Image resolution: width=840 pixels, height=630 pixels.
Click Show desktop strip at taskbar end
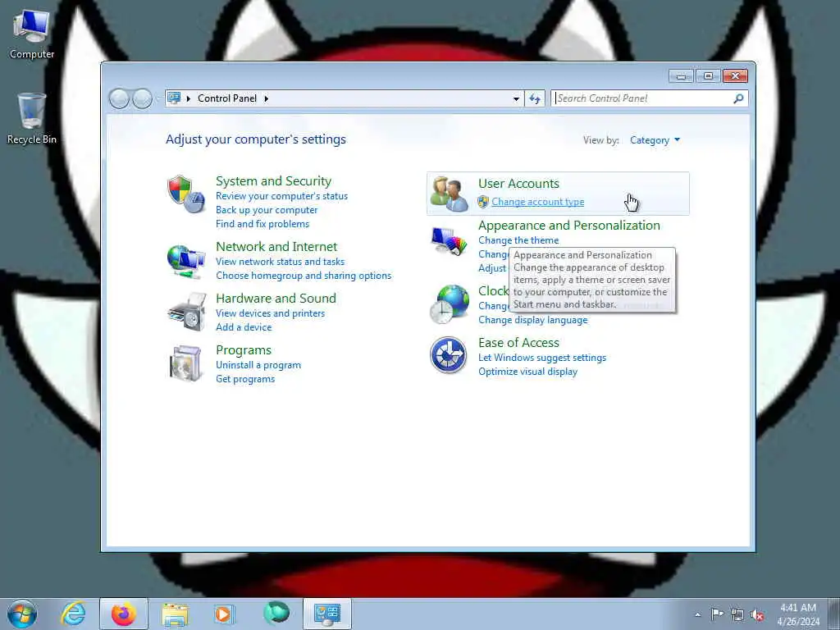[x=834, y=614]
